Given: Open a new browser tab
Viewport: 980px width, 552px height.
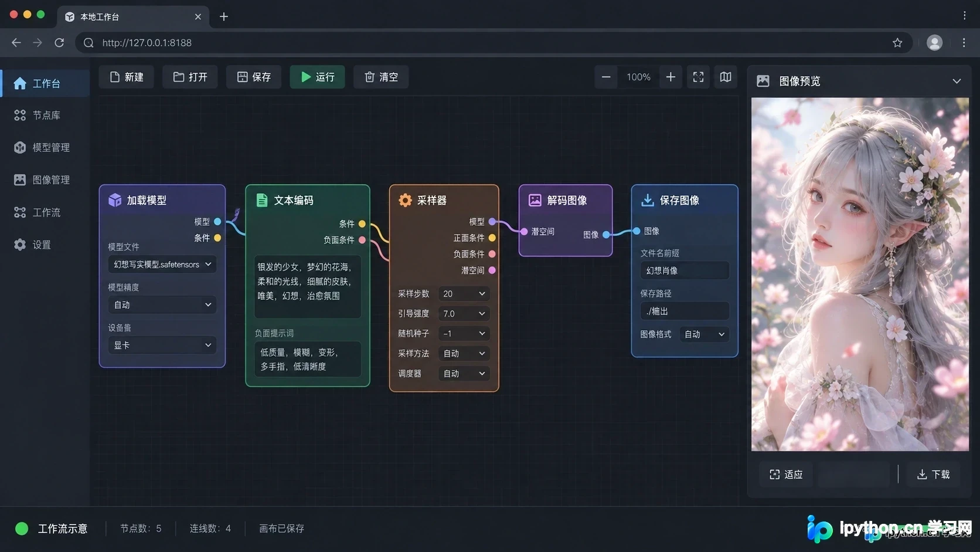Looking at the screenshot, I should [224, 16].
